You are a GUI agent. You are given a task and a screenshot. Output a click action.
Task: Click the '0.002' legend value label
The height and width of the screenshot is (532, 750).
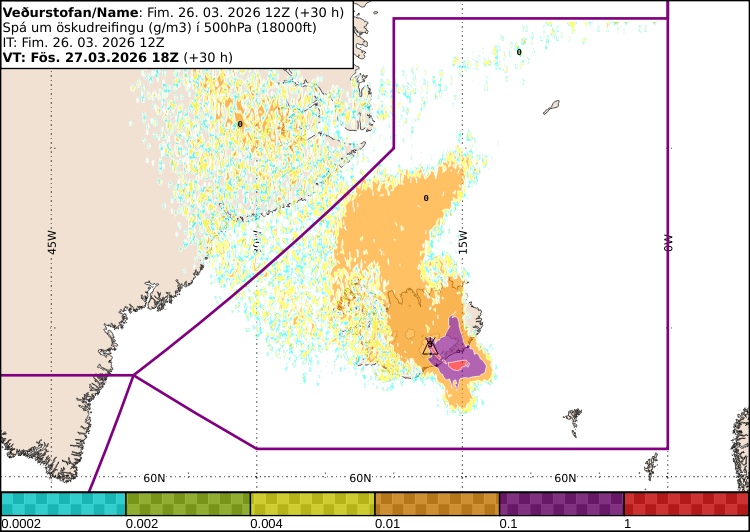point(142,523)
